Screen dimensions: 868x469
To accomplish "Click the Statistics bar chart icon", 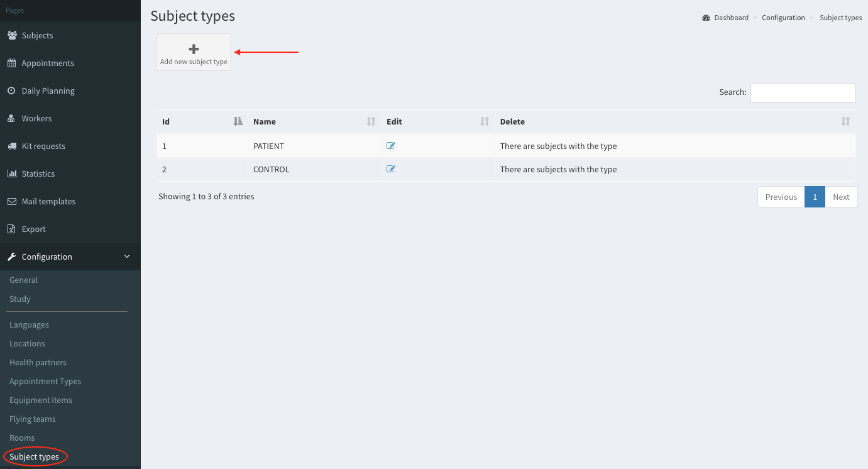I will pos(12,174).
